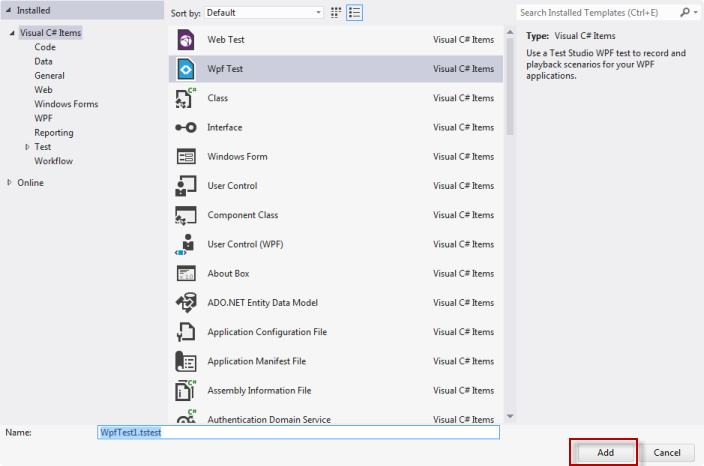704x466 pixels.
Task: Select the Reporting category
Action: (x=54, y=132)
